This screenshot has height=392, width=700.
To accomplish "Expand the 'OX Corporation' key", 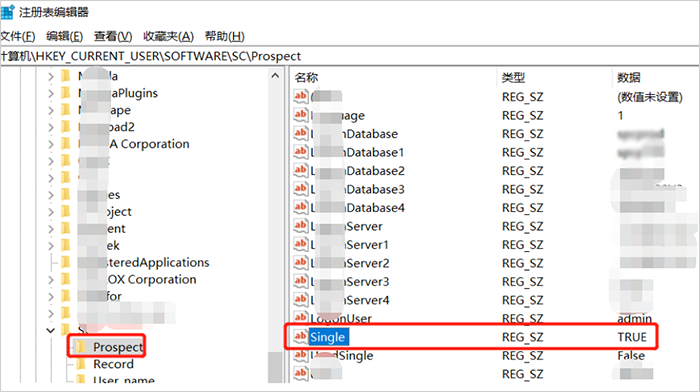I will tap(50, 279).
